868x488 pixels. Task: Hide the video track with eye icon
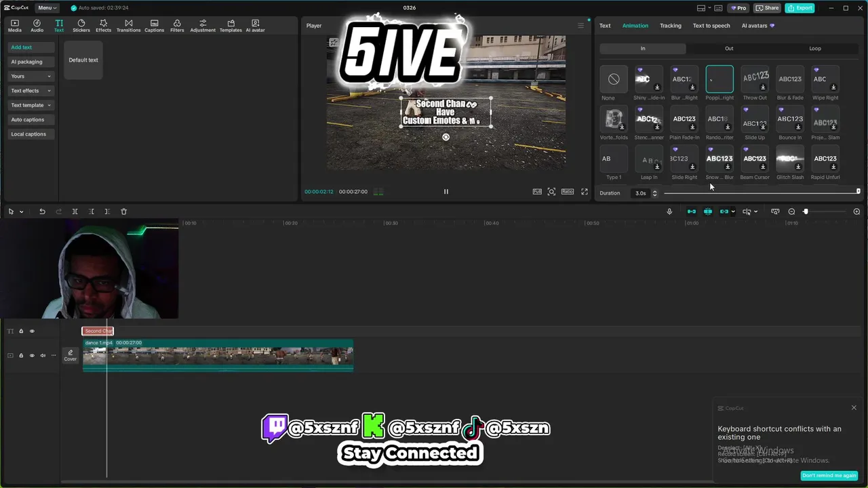point(32,355)
